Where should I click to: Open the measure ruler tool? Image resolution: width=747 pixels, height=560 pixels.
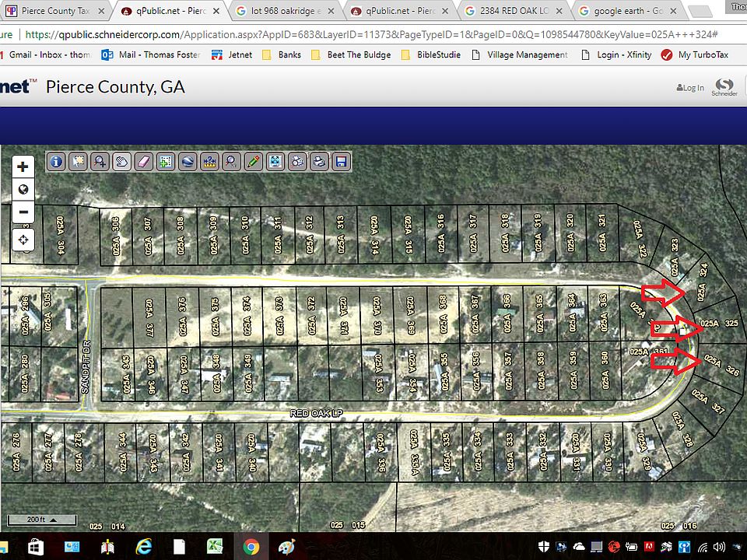tap(209, 161)
